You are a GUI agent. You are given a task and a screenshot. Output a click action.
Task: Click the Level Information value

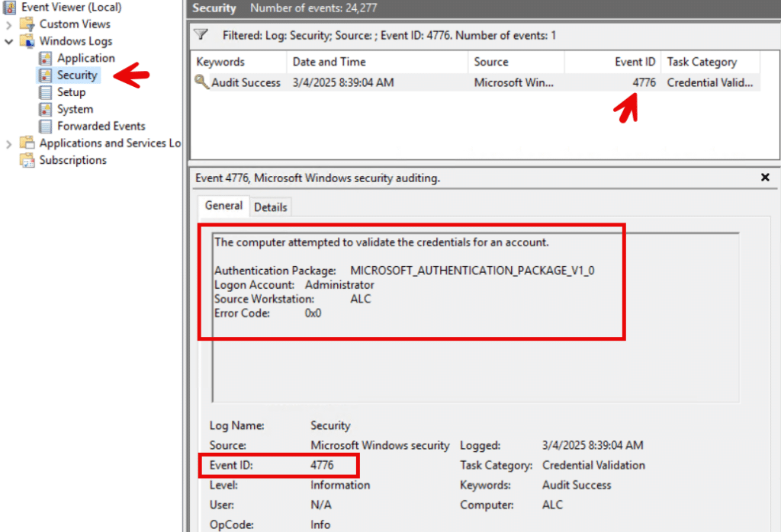[x=340, y=485]
